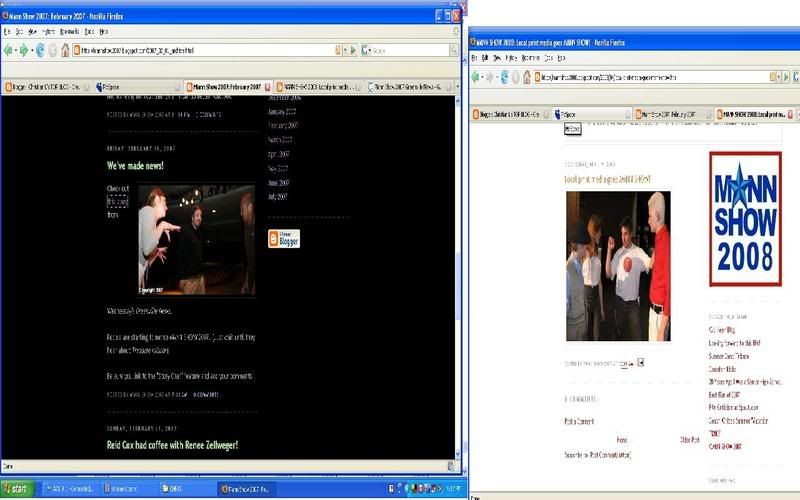The image size is (800, 500).
Task: Click search magnifier in left Firefox window
Action: tap(454, 50)
